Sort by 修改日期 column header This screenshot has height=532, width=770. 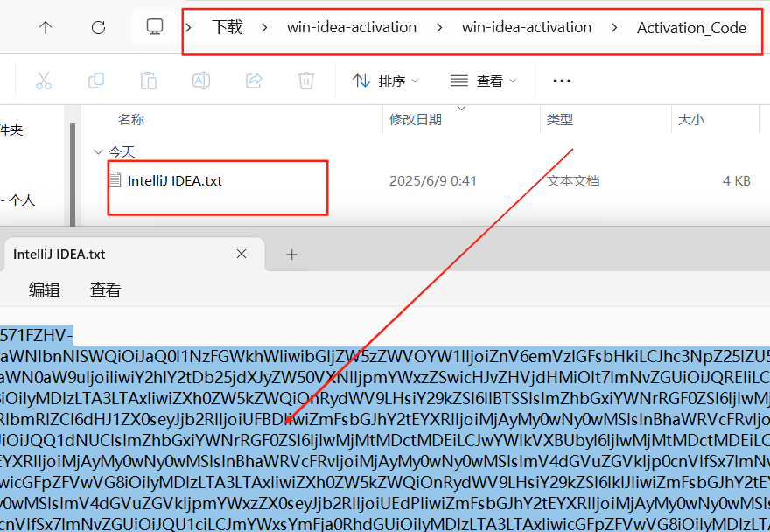click(x=416, y=119)
